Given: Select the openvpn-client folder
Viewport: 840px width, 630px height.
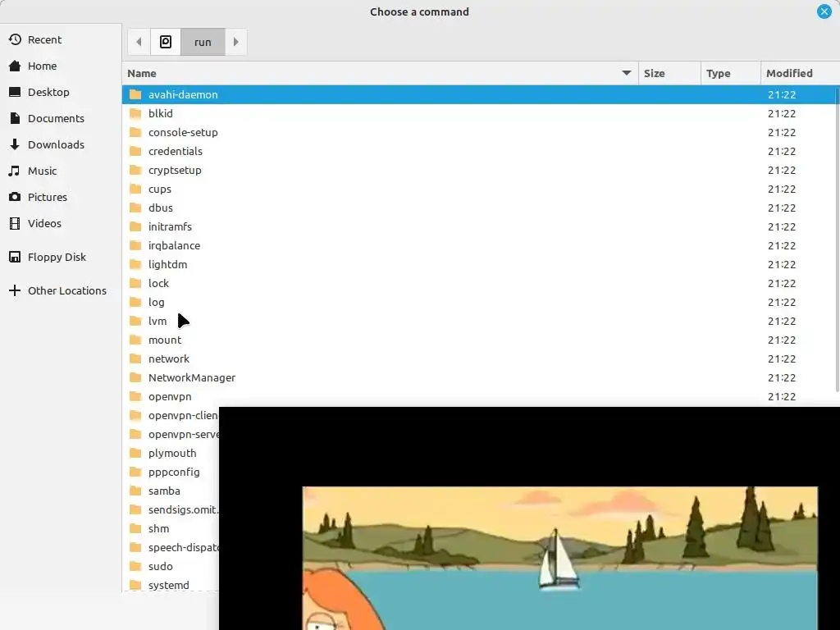Looking at the screenshot, I should 171,416.
